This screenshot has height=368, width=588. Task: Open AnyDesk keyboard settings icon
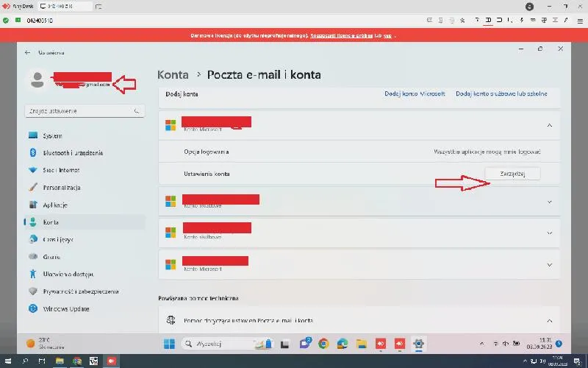point(533,21)
